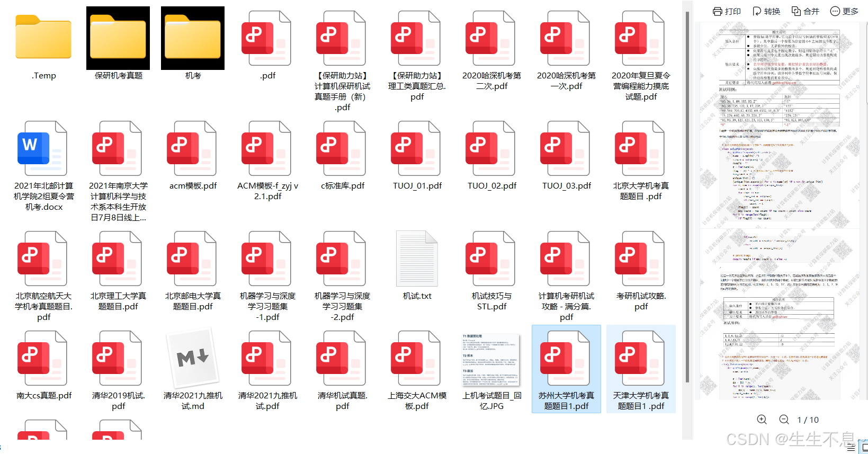Open the 更多 more options menu

click(x=844, y=11)
